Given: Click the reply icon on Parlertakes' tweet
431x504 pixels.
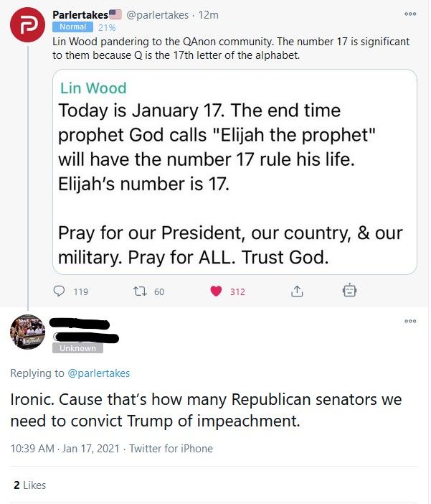Looking at the screenshot, I should click(60, 291).
